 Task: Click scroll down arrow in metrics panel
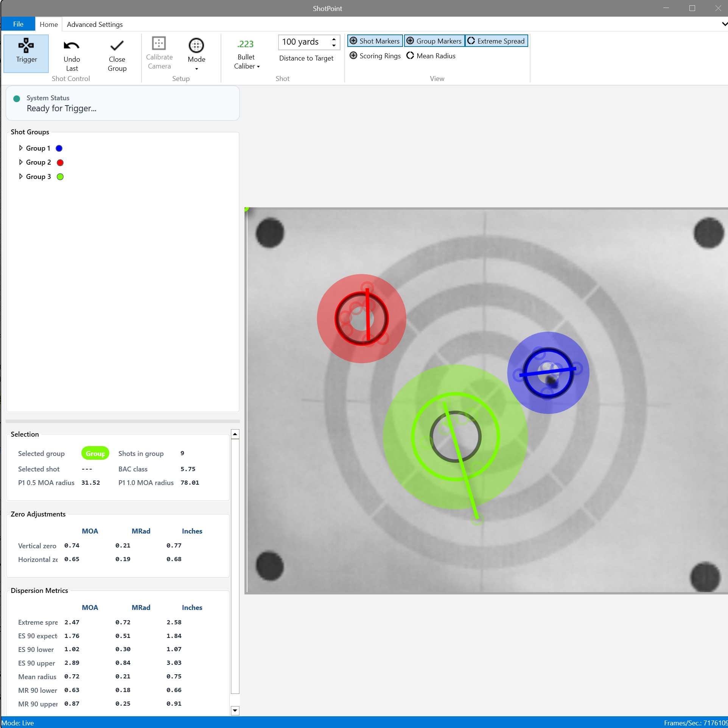(x=235, y=710)
